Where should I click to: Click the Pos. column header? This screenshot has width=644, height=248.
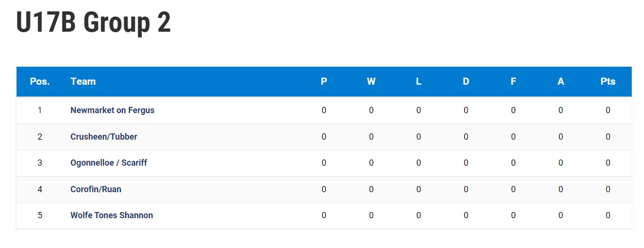click(40, 81)
